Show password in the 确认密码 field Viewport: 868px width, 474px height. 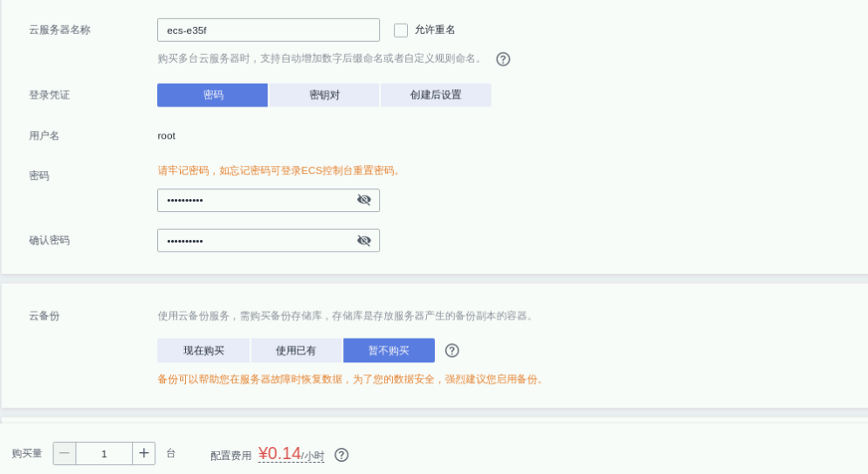tap(363, 240)
